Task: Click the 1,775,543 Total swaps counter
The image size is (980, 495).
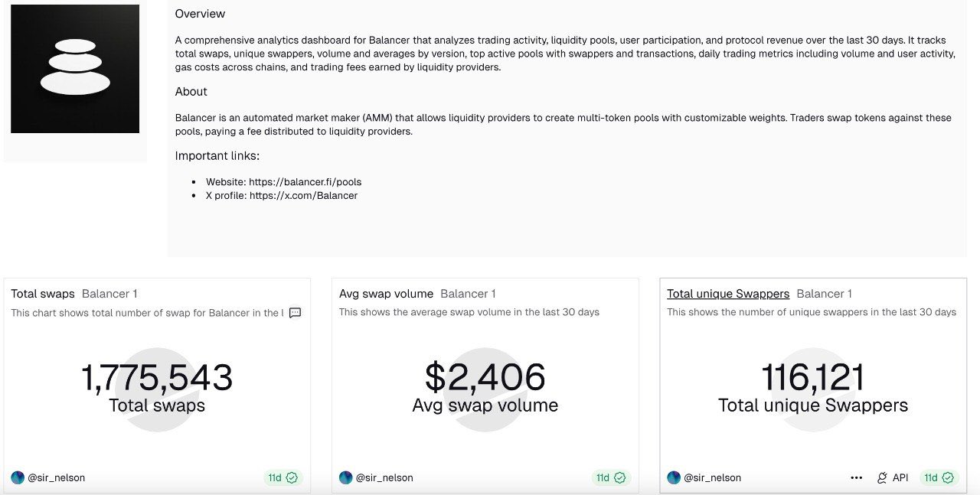Action: click(x=157, y=379)
